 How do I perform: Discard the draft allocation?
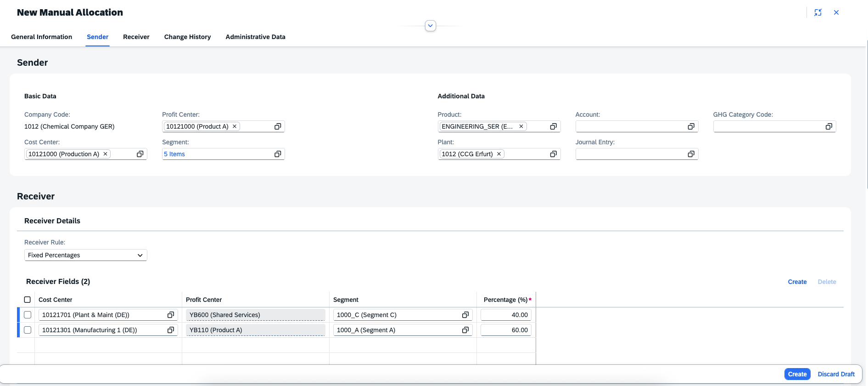[836, 374]
